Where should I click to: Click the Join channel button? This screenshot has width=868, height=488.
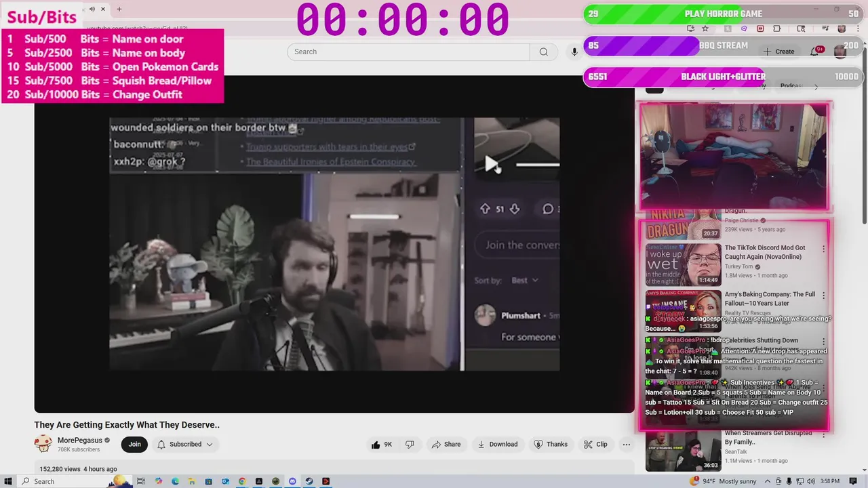click(x=135, y=445)
